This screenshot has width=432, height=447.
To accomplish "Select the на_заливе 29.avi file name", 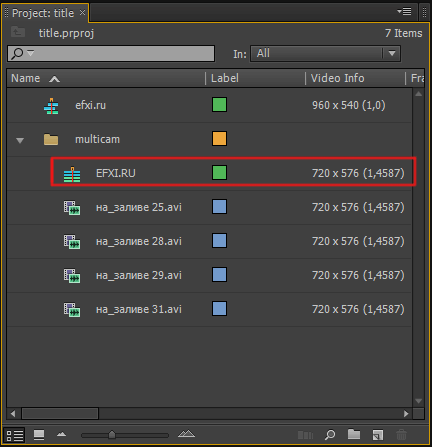I will (139, 275).
